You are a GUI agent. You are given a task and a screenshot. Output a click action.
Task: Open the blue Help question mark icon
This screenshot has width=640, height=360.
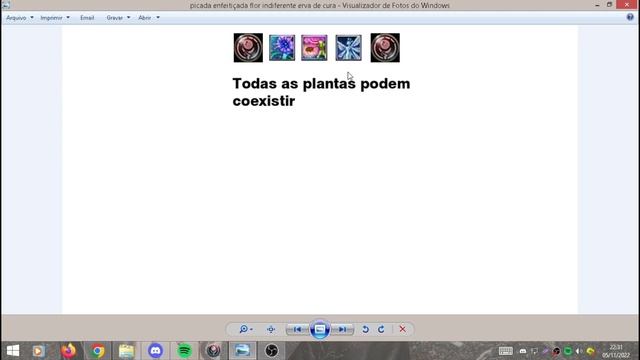(630, 17)
